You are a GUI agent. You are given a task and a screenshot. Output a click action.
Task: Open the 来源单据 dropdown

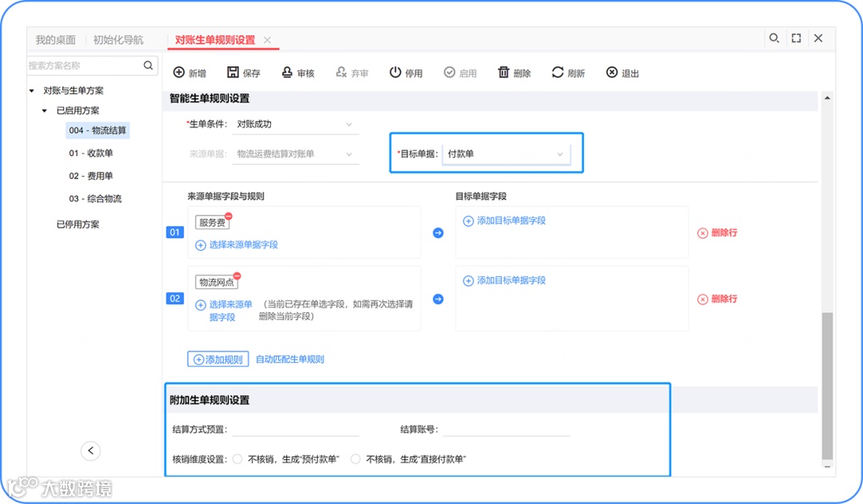pyautogui.click(x=296, y=154)
